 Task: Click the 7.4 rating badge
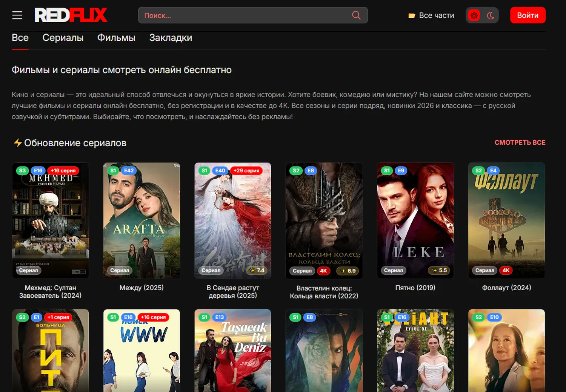tap(257, 270)
